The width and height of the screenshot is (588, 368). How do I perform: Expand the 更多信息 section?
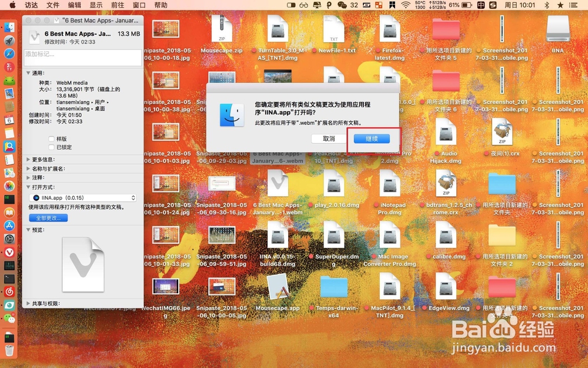(28, 159)
